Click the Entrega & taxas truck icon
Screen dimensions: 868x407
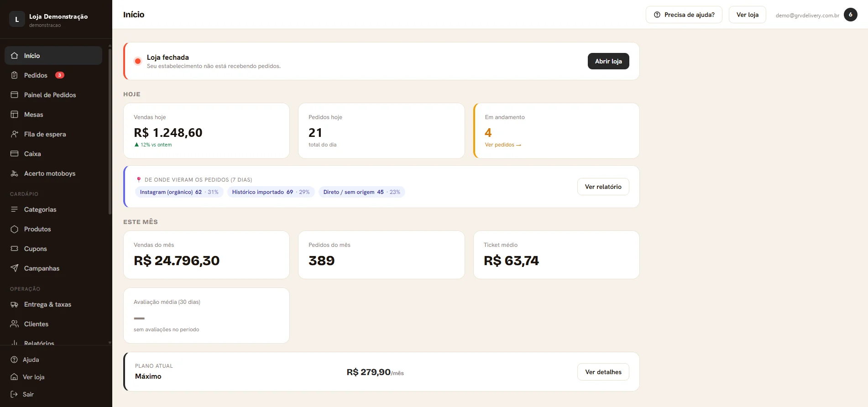pos(15,304)
